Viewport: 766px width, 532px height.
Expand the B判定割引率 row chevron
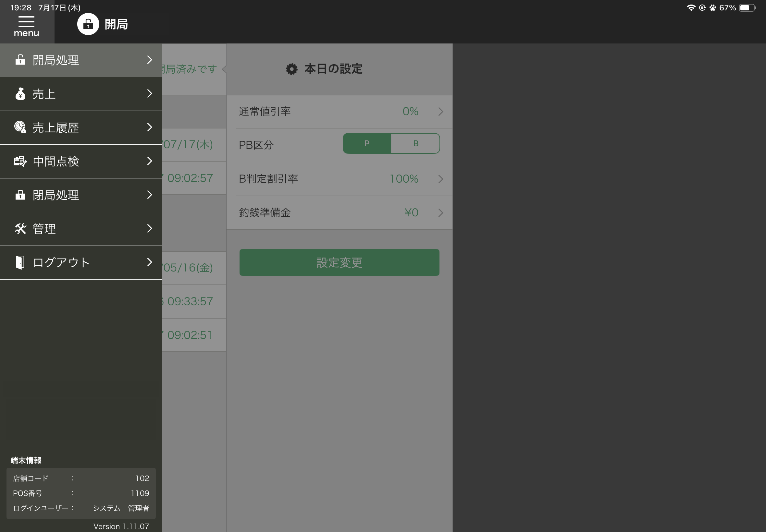(440, 179)
